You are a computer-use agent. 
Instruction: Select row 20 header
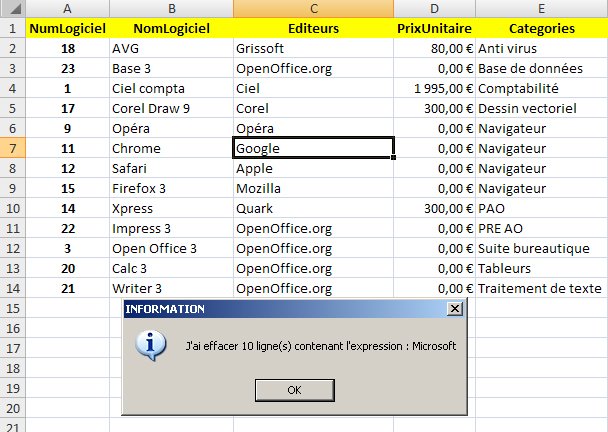[13, 408]
